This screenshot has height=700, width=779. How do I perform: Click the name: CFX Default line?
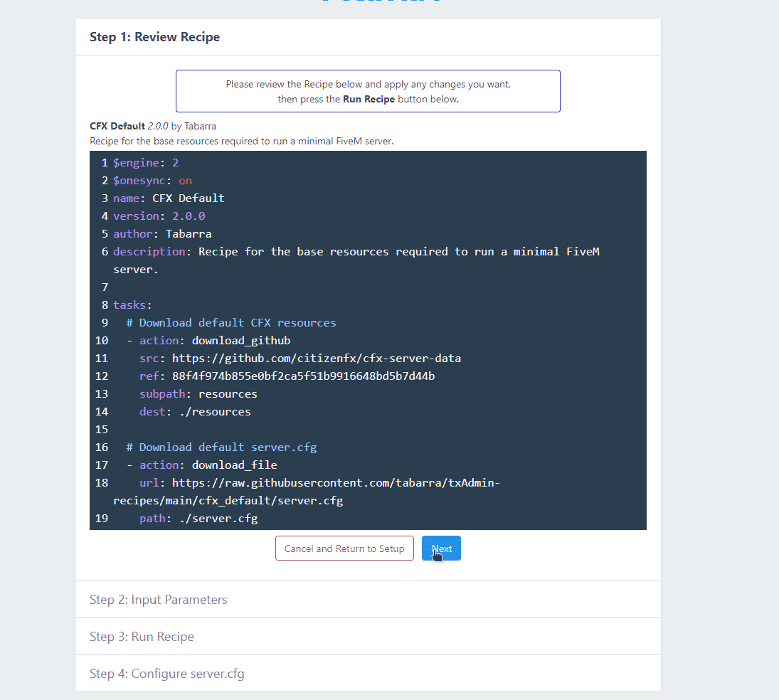[169, 198]
